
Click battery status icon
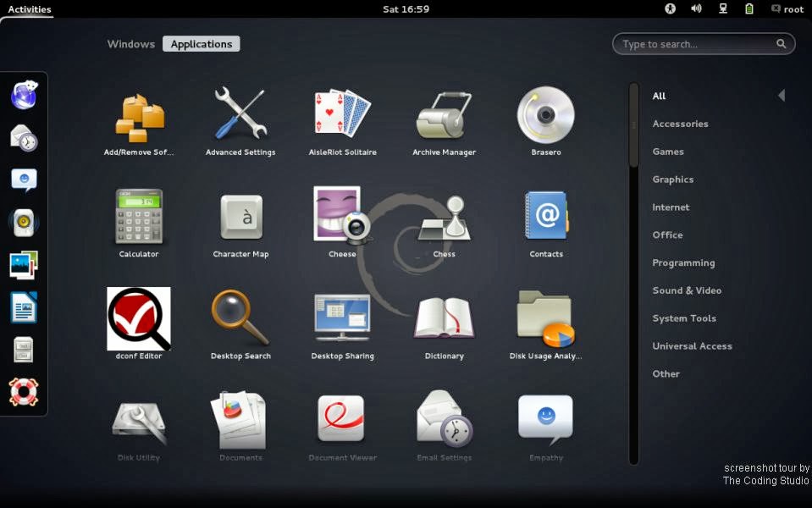coord(748,8)
